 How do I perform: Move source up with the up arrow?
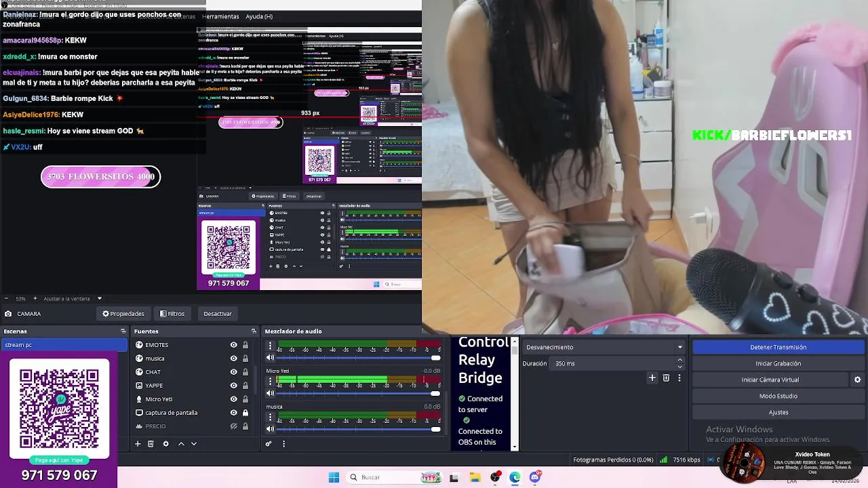181,444
